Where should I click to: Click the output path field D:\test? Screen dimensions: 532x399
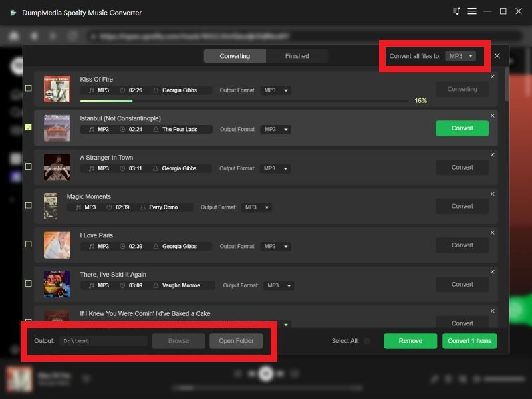click(x=104, y=341)
